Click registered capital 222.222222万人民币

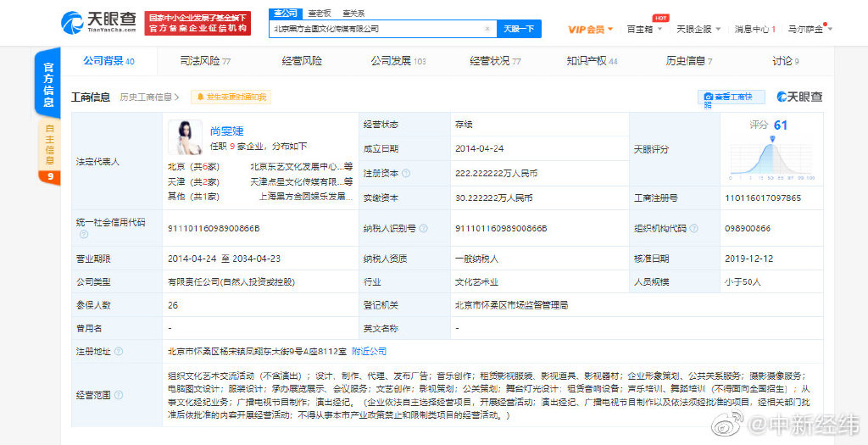[497, 173]
